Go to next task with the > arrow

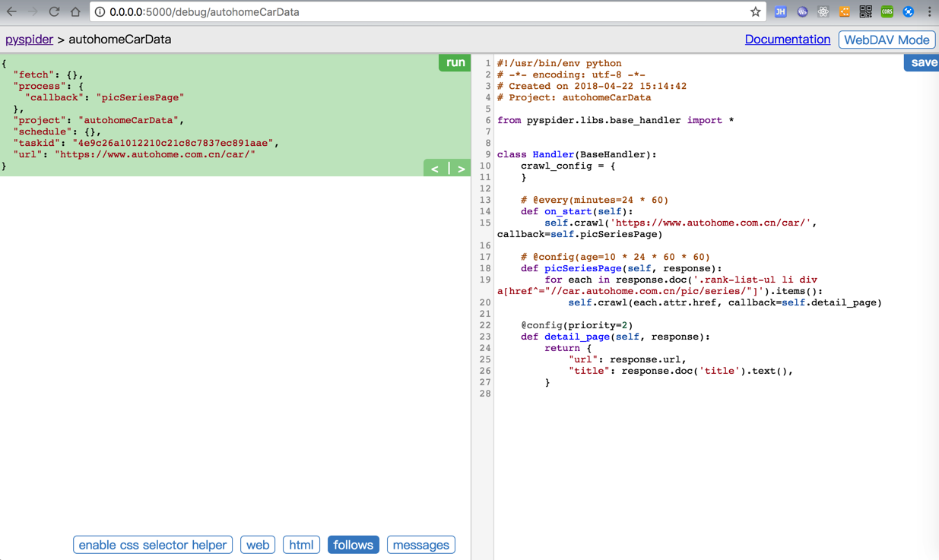[x=461, y=169]
